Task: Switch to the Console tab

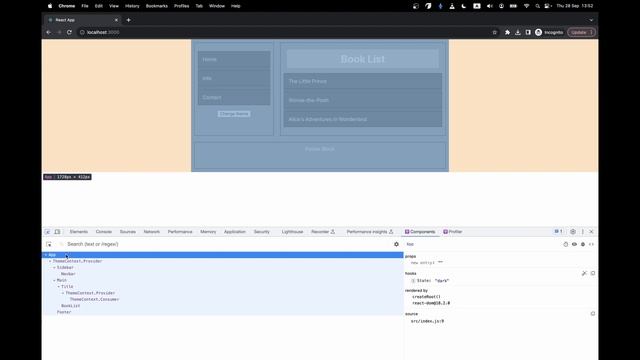Action: point(104,232)
